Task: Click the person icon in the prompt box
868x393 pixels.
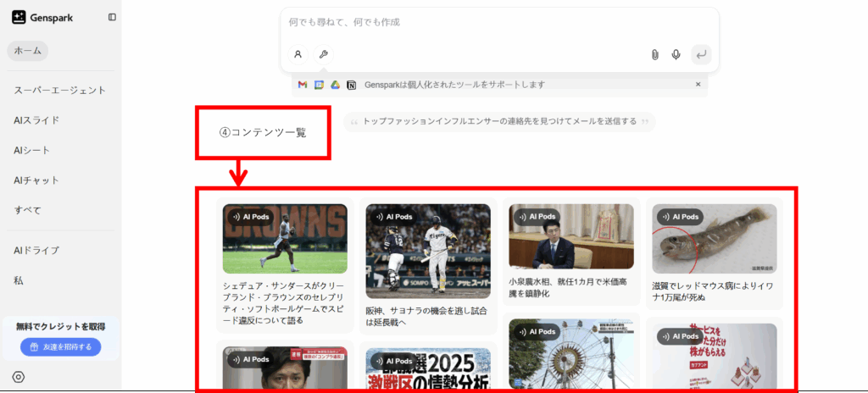Action: point(298,54)
